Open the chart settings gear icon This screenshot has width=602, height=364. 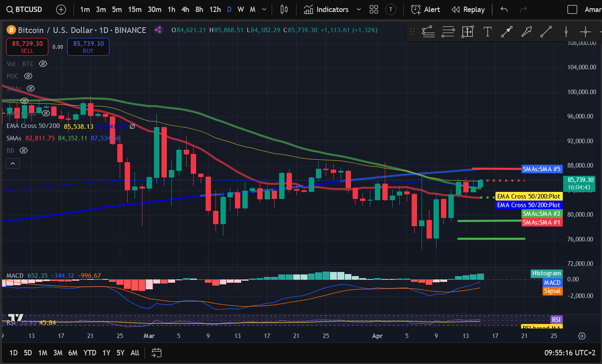[582, 336]
